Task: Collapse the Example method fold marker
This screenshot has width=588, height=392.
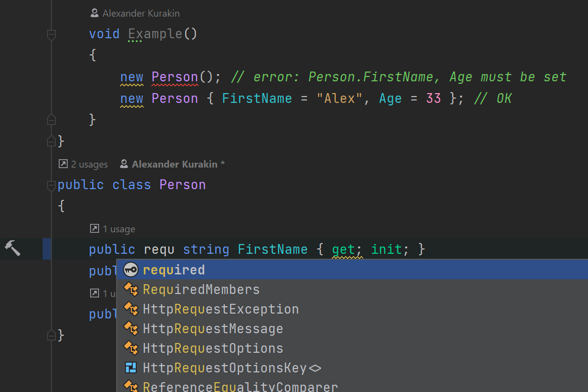Action: click(x=51, y=34)
